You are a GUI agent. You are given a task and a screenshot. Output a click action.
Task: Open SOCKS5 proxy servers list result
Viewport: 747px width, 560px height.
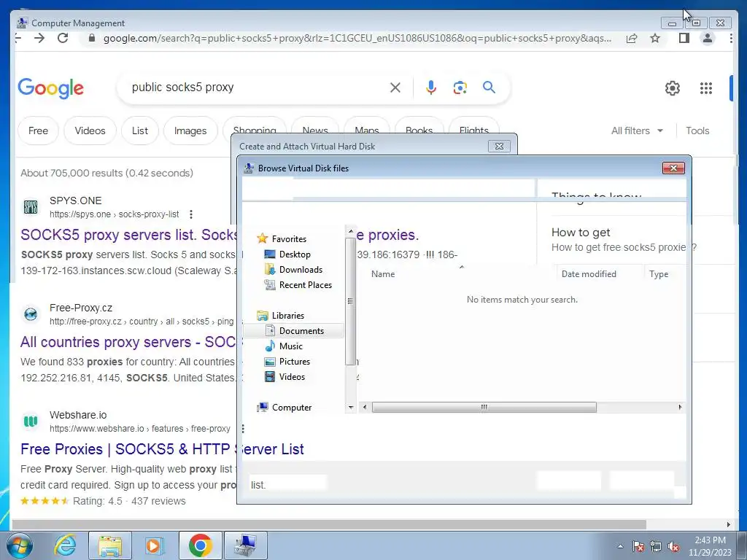coord(128,235)
